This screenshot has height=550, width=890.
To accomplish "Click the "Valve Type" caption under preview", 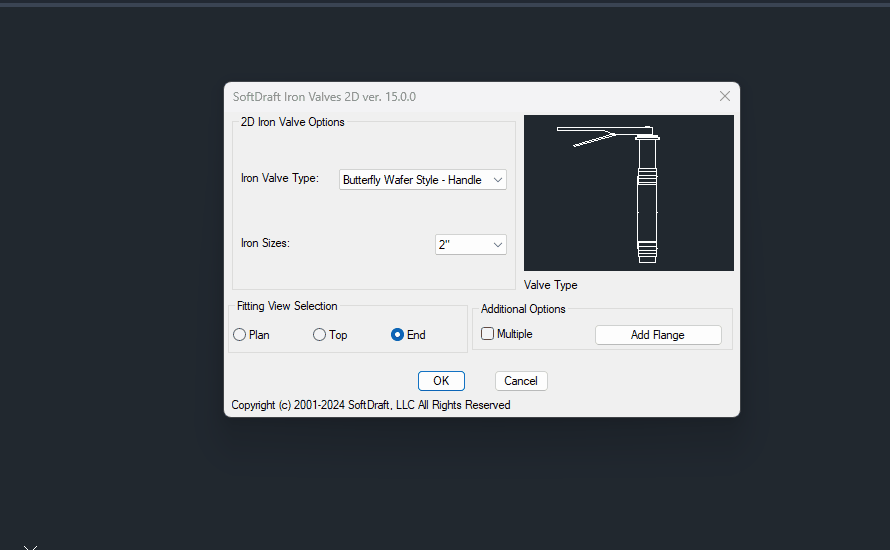I will pos(551,285).
